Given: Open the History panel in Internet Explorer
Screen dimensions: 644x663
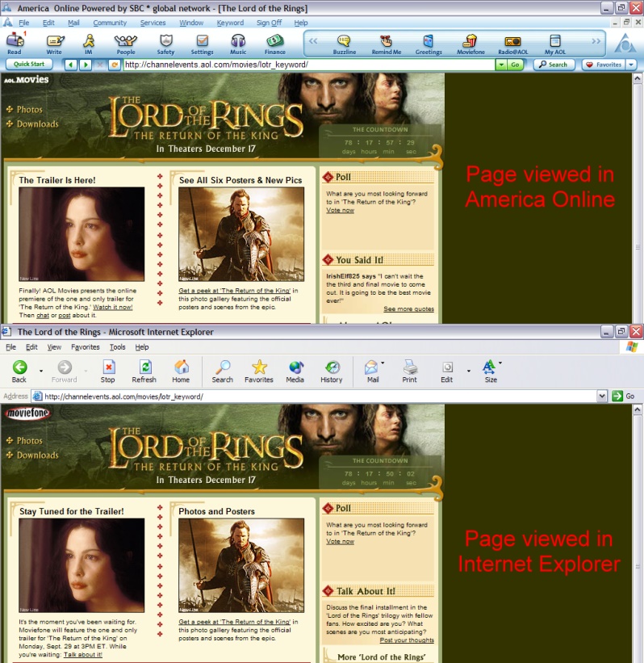Looking at the screenshot, I should pyautogui.click(x=331, y=371).
